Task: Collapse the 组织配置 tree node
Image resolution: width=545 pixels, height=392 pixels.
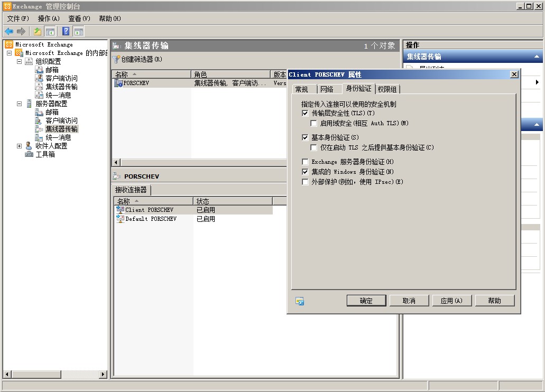Action: (x=20, y=61)
